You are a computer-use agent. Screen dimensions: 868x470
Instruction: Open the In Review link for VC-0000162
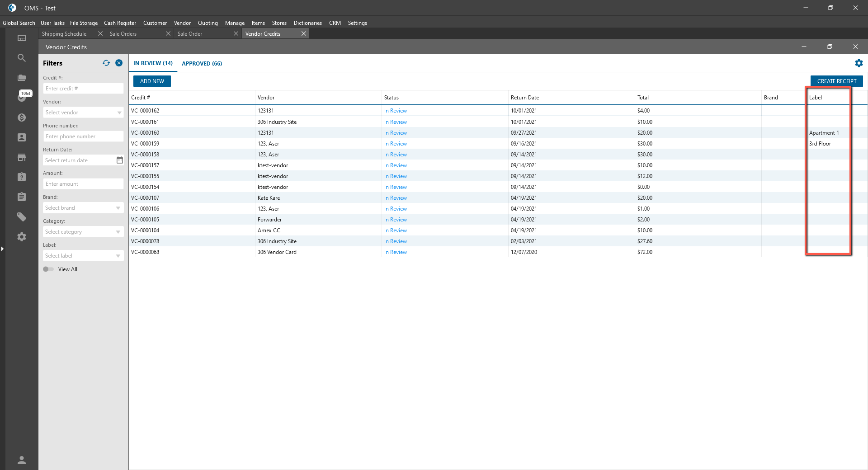[x=396, y=111]
